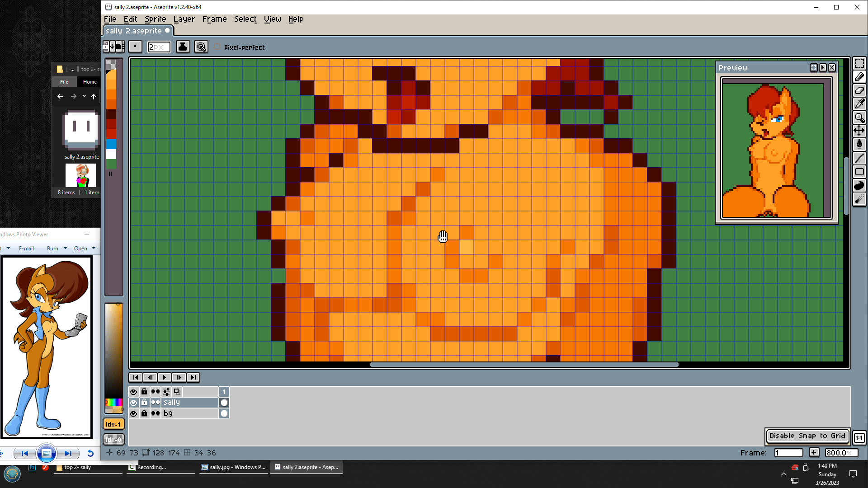Select the Move tool
This screenshot has height=488, width=868.
coord(859,131)
